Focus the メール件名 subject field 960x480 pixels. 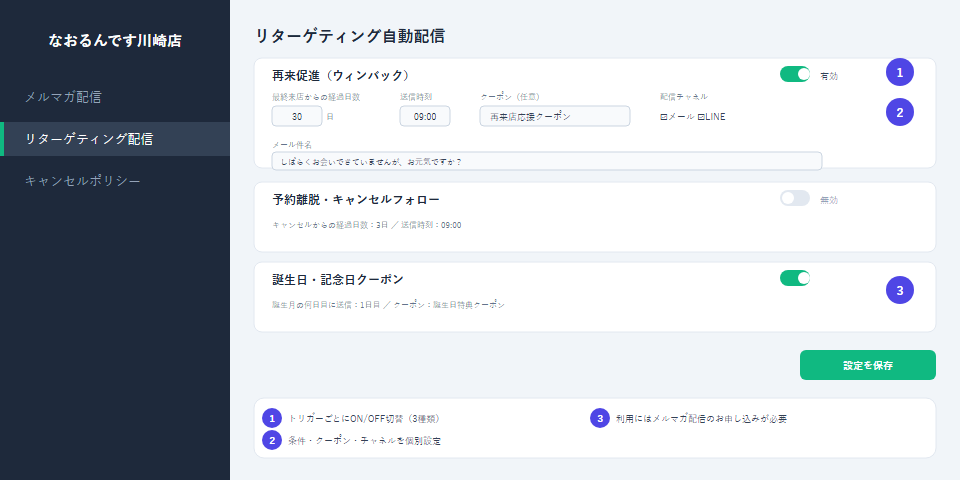547,161
